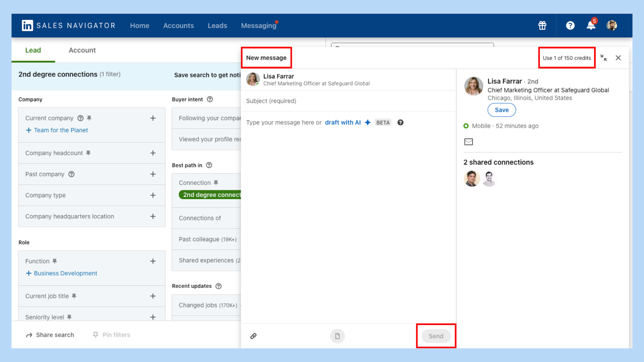Expand Company headquarters location filter
Screen dimensions: 644x362
point(153,216)
